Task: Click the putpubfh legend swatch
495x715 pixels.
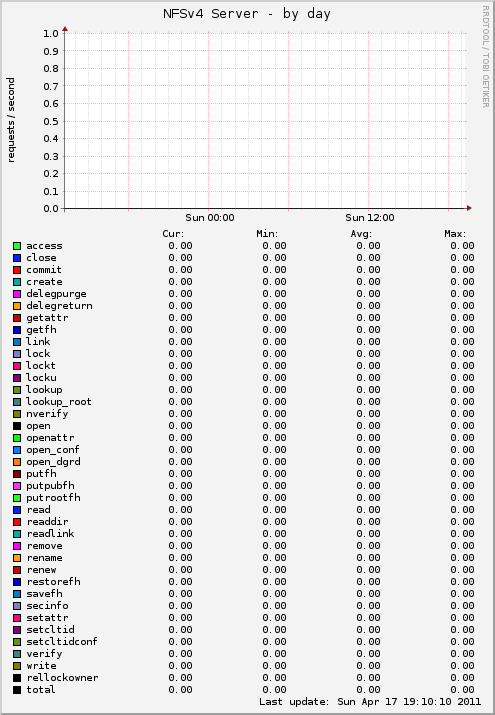Action: (x=17, y=486)
